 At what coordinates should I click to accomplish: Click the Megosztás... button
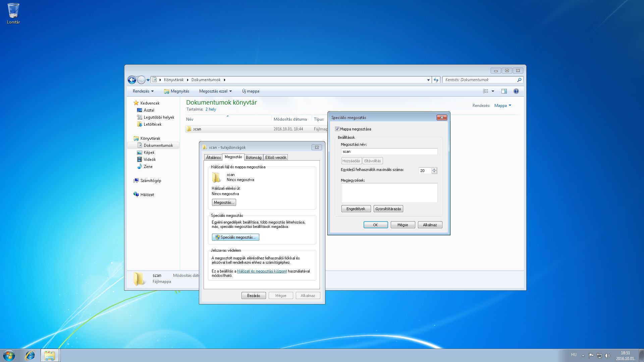[x=224, y=202]
